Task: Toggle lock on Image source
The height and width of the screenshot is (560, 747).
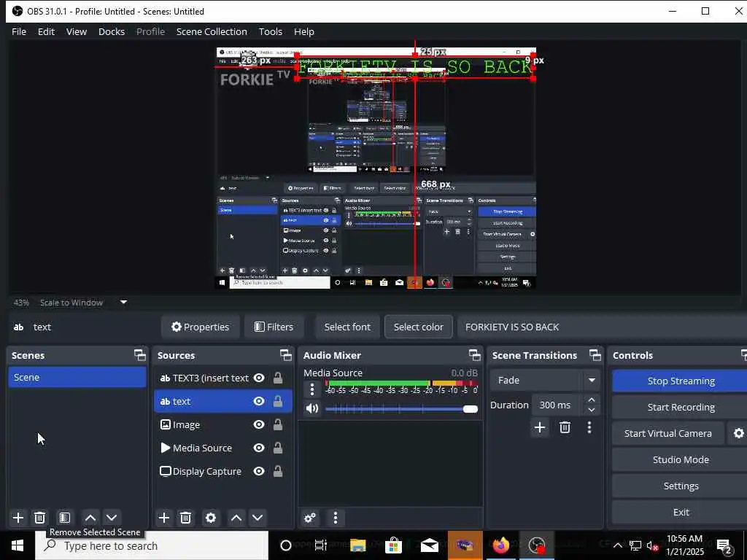Action: [x=278, y=424]
